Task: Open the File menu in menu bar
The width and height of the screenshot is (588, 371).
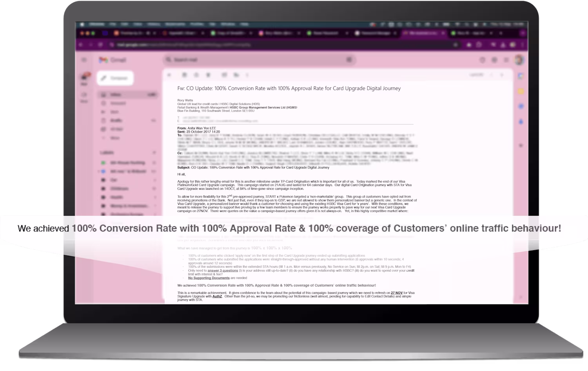Action: pos(113,24)
